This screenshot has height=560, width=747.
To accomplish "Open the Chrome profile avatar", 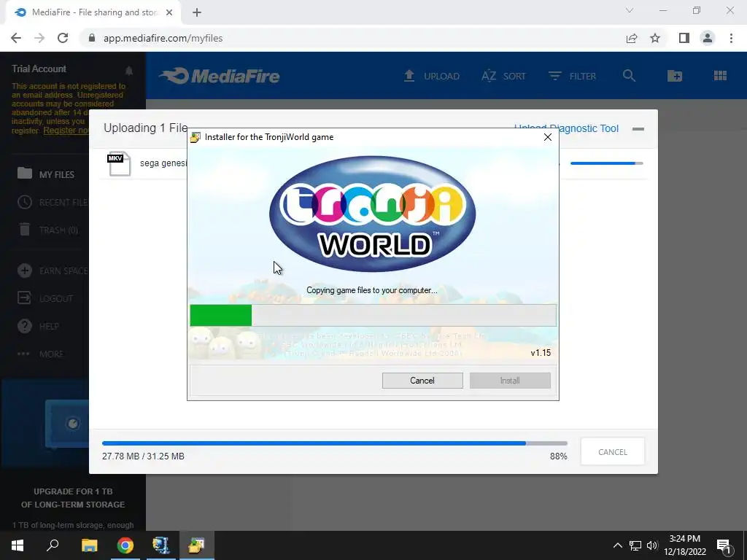I will click(x=708, y=38).
